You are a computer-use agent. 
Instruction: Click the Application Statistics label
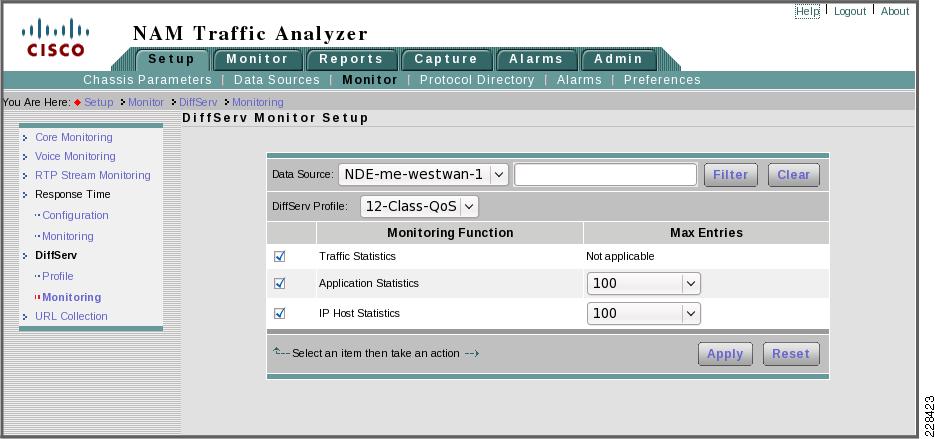369,283
